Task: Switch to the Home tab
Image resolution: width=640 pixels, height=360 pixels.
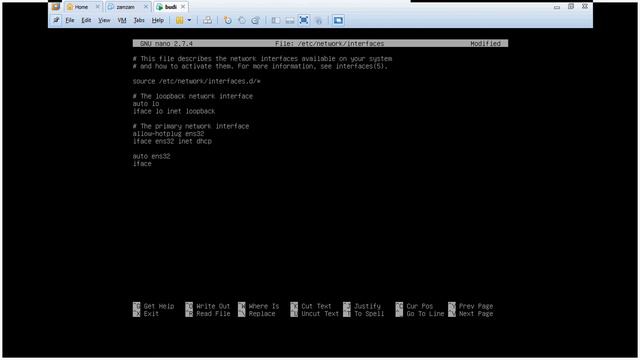Action: (x=81, y=7)
